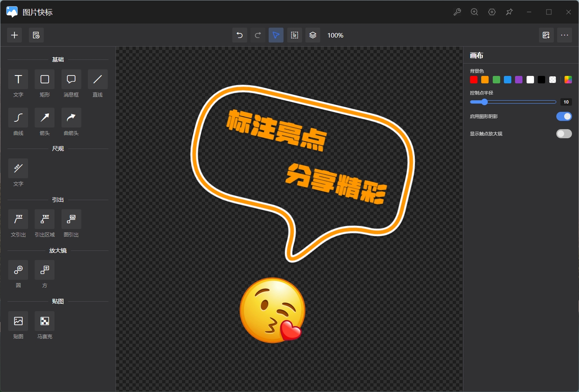Open the hexagon settings icon in title bar
Image resolution: width=579 pixels, height=392 pixels.
point(492,12)
